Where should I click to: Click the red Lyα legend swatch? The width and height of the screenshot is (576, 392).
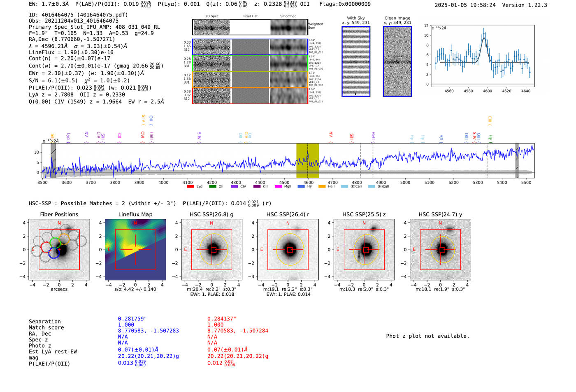pos(190,186)
